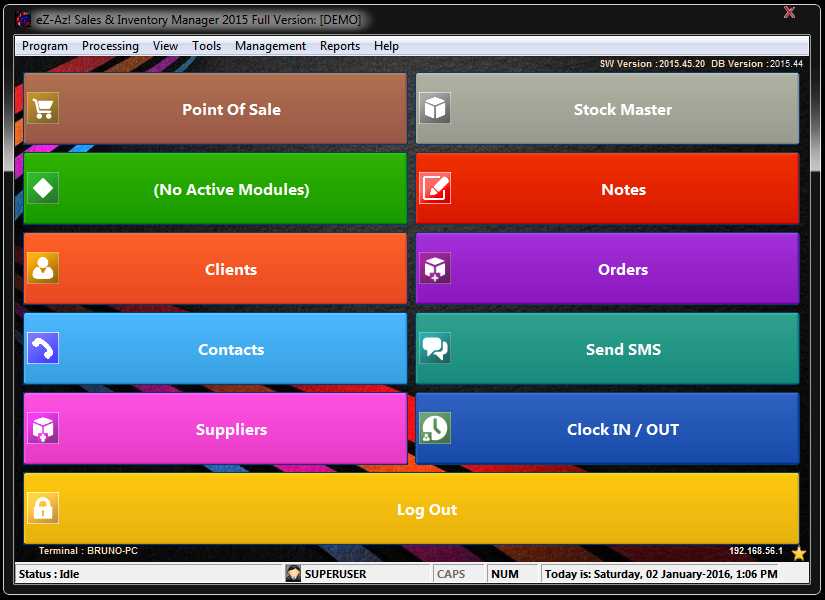Click the Clock IN / OUT clock icon

(436, 428)
